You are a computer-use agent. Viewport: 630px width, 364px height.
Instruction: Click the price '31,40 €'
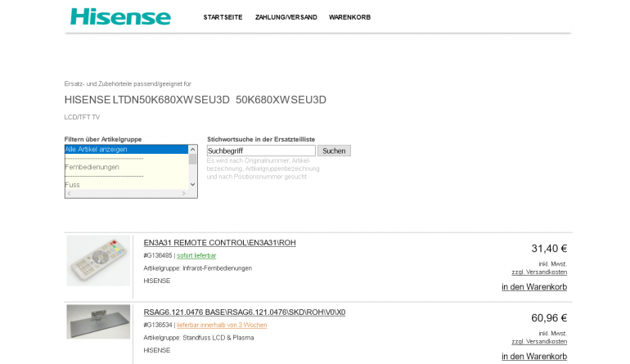[549, 249]
